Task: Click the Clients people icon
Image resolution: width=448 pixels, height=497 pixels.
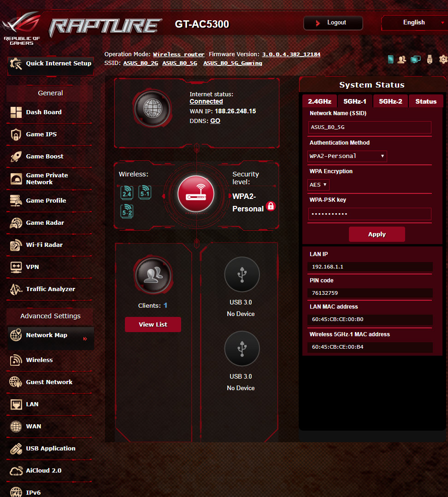Action: pos(153,275)
